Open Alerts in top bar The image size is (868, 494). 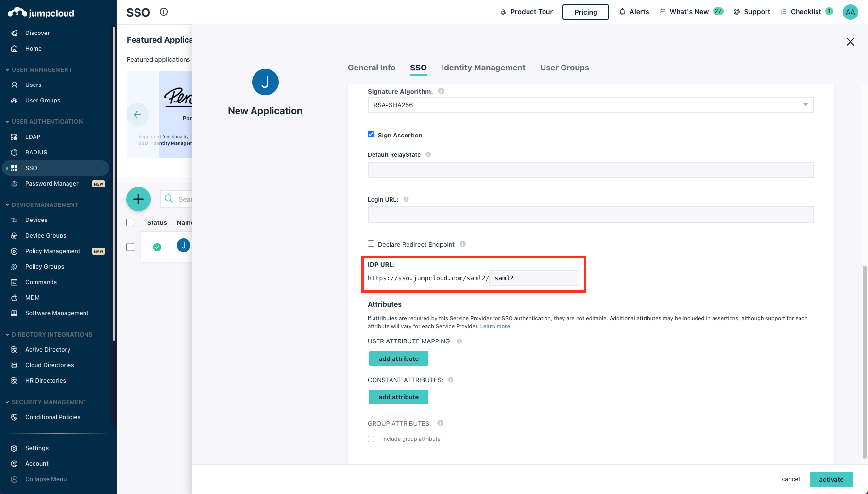click(634, 12)
